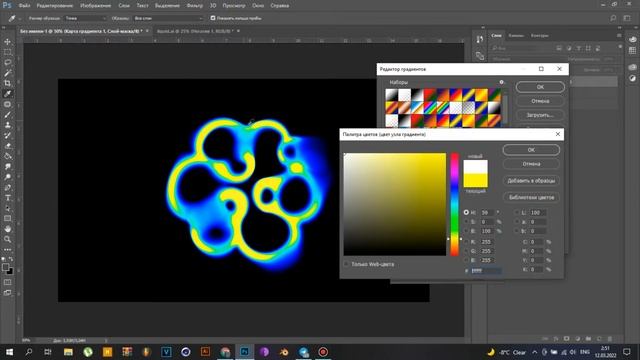
Task: Select the Dodge tool
Action: coord(7,177)
